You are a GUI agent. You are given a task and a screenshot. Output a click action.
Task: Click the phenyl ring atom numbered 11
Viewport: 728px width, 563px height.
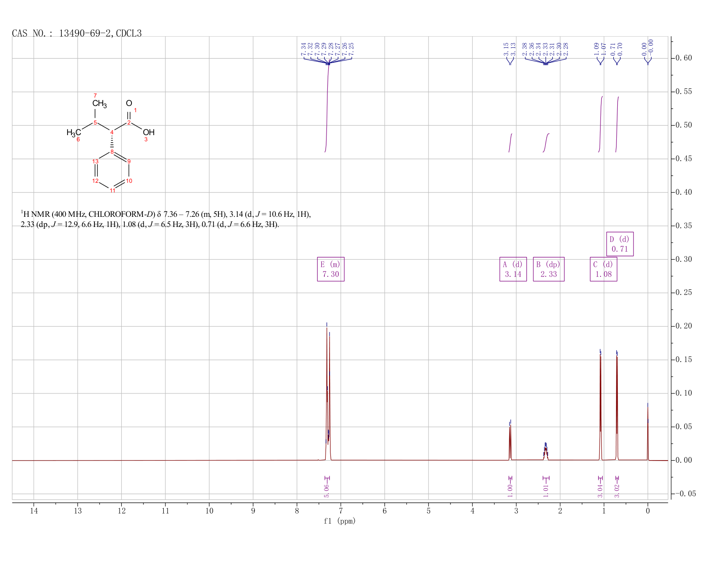[113, 190]
